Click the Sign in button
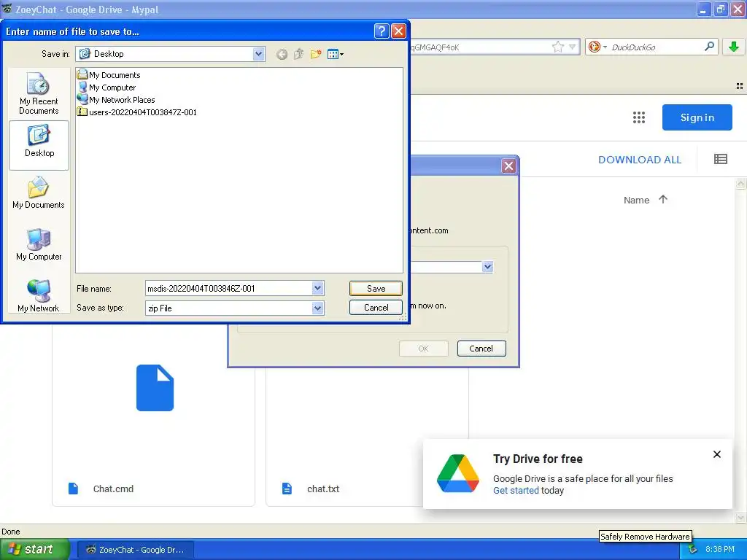Screen dimensions: 747x560 (x=697, y=117)
